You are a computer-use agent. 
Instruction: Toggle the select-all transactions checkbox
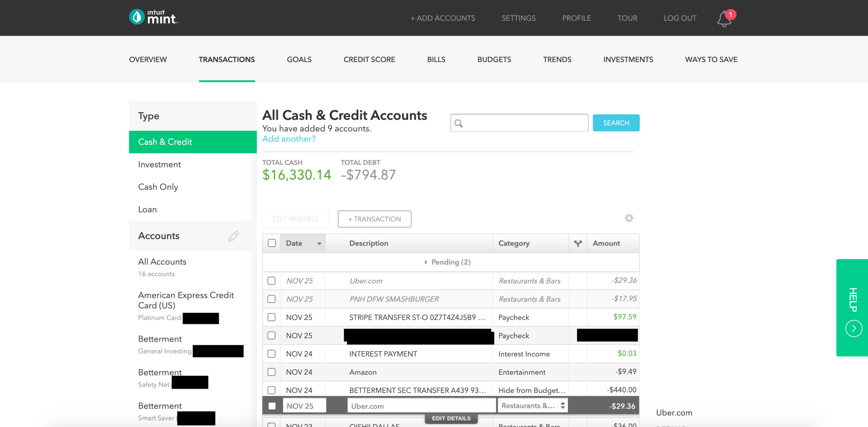[x=272, y=243]
